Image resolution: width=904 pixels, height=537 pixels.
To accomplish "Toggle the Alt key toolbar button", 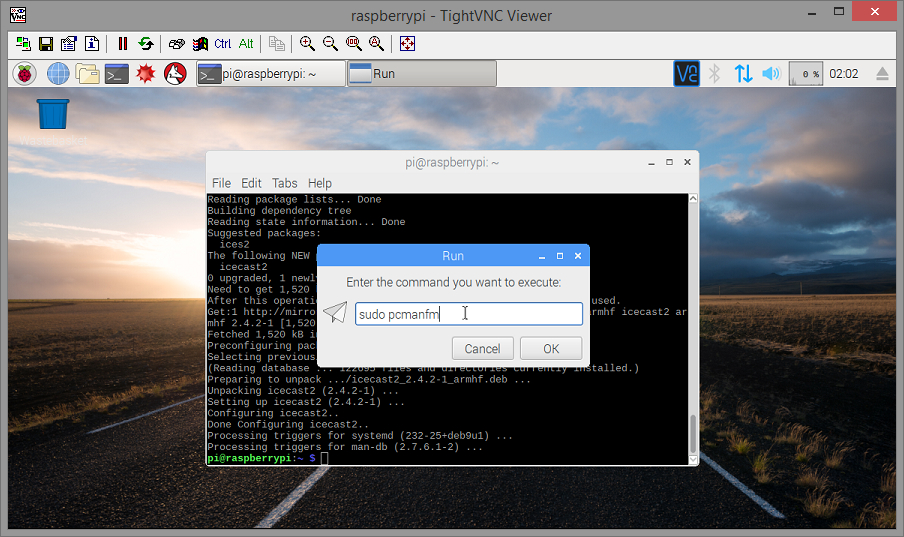I will (x=246, y=44).
